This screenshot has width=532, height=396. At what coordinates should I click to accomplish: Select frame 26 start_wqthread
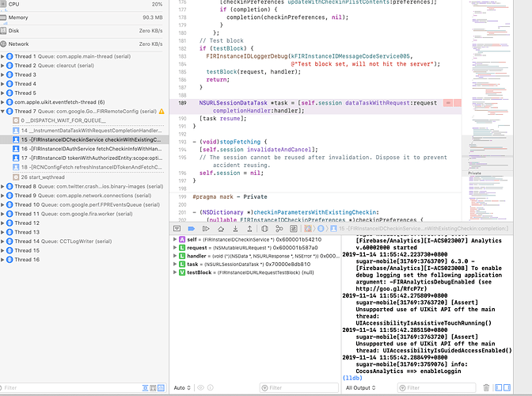click(84, 177)
